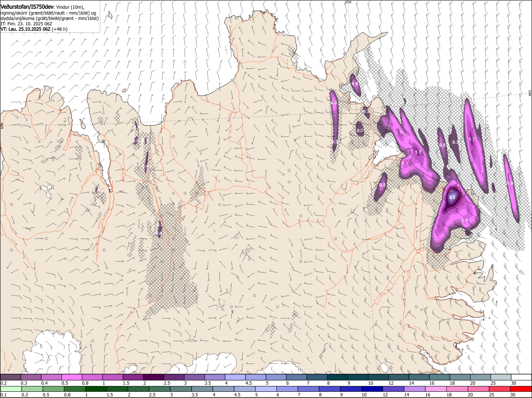Select the navy 10 swatch in rain legend
Viewport: 532px width, 398px height.
pyautogui.click(x=372, y=389)
